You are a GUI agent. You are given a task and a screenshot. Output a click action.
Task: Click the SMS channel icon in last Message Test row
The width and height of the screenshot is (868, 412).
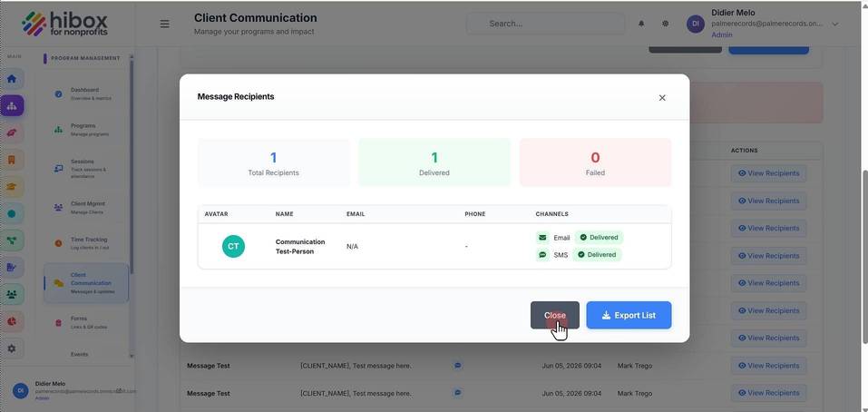pyautogui.click(x=457, y=393)
